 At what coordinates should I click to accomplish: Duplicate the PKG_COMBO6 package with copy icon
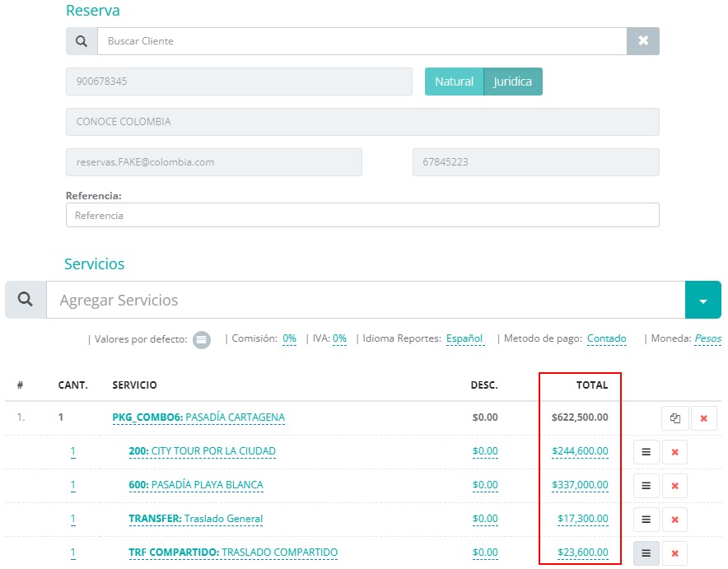point(675,418)
